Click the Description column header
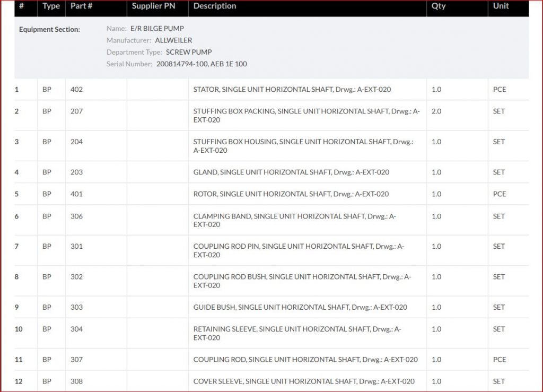543x392 pixels. 215,6
